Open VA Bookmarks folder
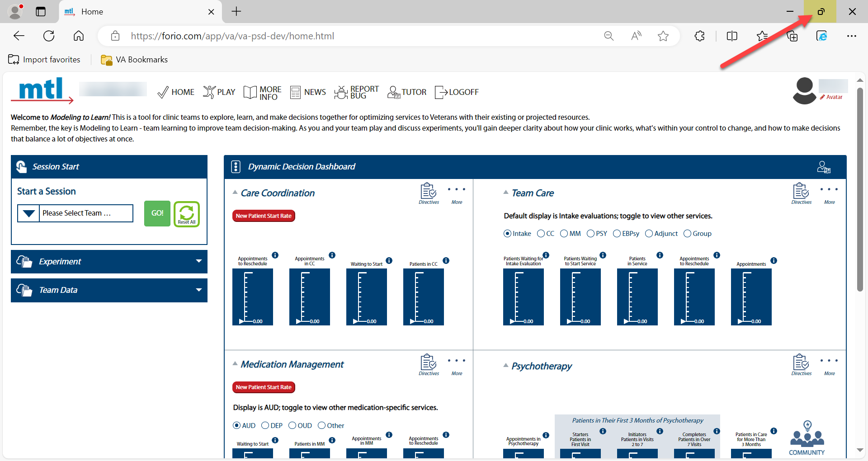 tap(134, 60)
